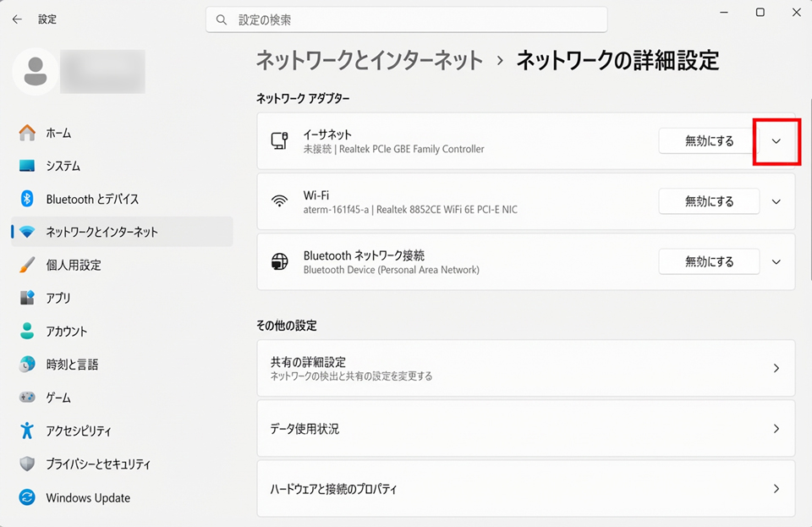
Task: Open the アカウント settings page
Action: click(66, 332)
